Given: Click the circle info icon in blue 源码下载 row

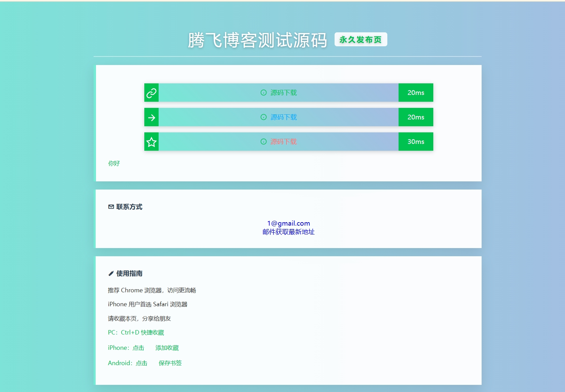Looking at the screenshot, I should point(263,117).
